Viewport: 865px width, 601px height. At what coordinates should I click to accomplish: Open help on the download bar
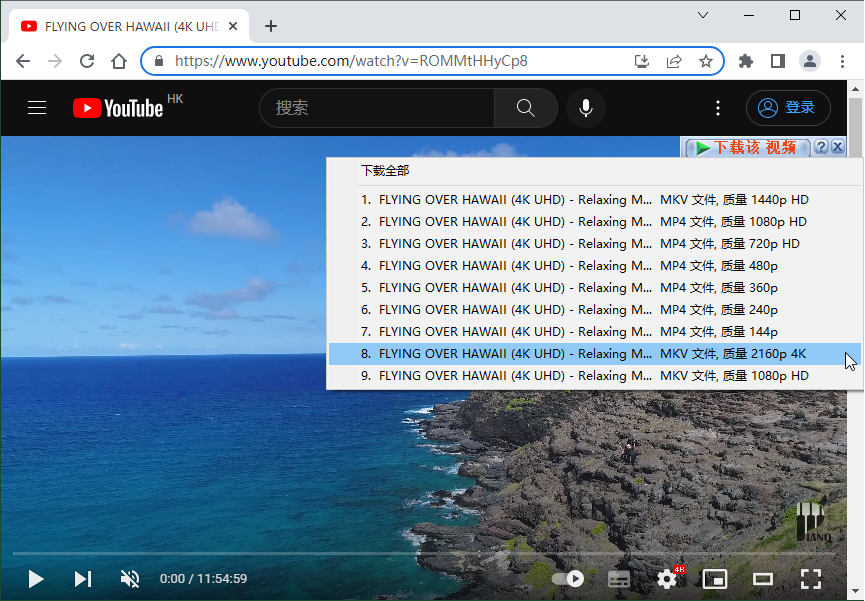click(x=821, y=147)
